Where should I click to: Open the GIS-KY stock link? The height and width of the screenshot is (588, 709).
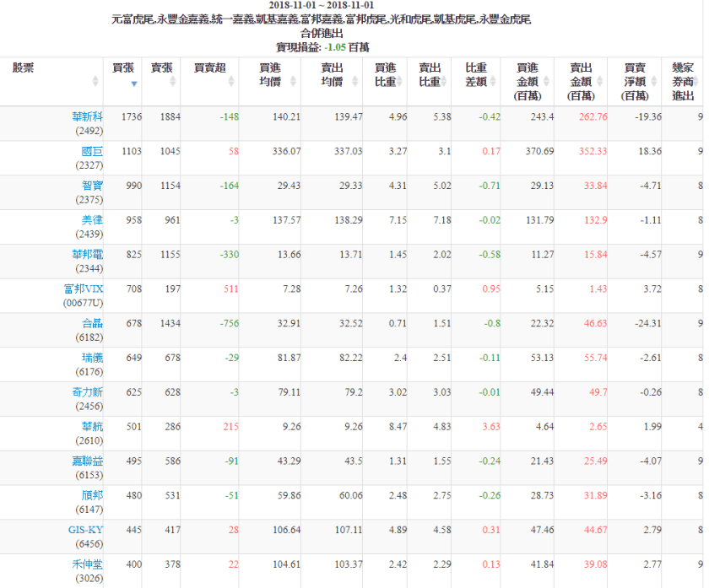(x=85, y=529)
